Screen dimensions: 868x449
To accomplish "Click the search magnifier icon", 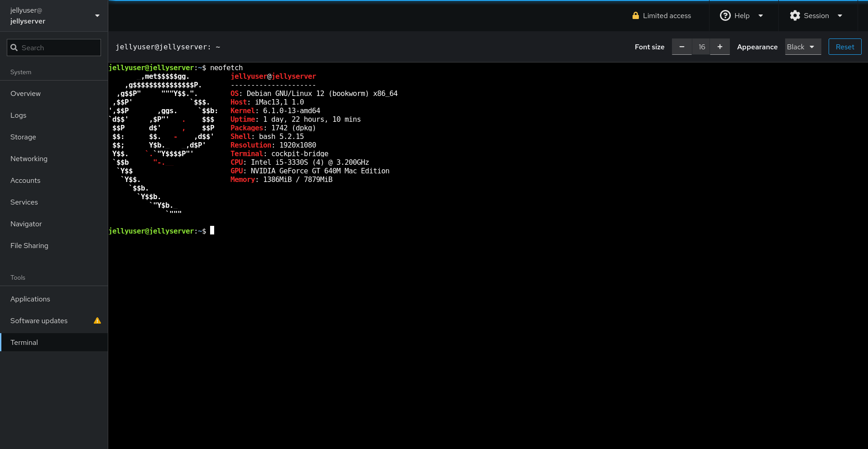I will (x=14, y=48).
